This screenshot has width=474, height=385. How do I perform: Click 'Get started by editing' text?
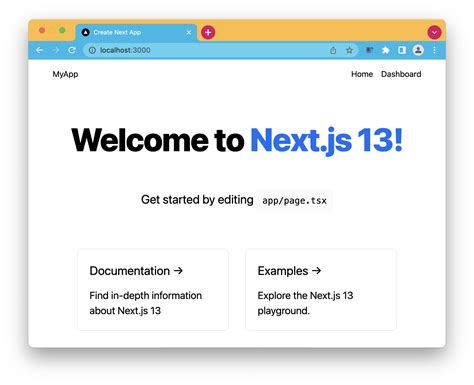pyautogui.click(x=197, y=200)
